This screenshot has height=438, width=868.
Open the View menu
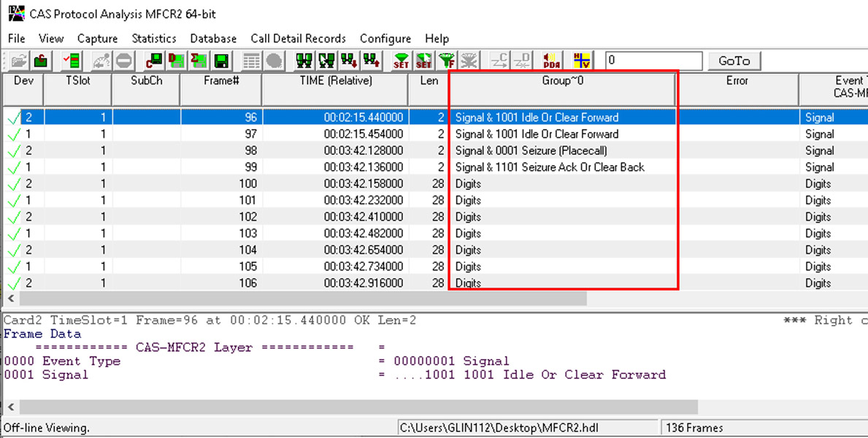click(51, 39)
